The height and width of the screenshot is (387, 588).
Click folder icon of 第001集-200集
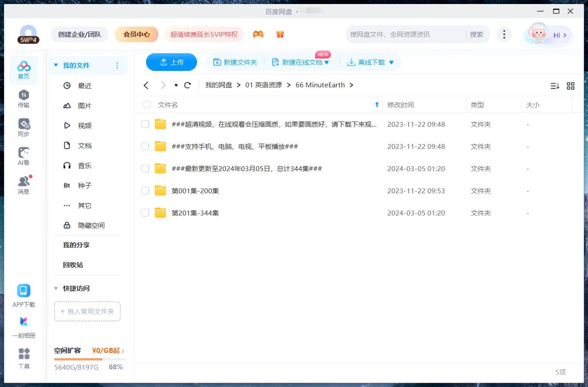click(160, 191)
